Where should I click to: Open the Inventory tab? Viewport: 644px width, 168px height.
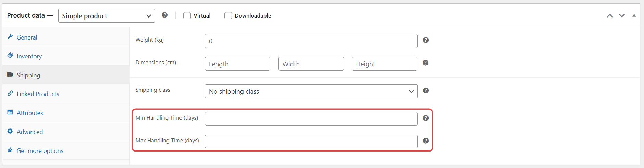click(x=29, y=56)
